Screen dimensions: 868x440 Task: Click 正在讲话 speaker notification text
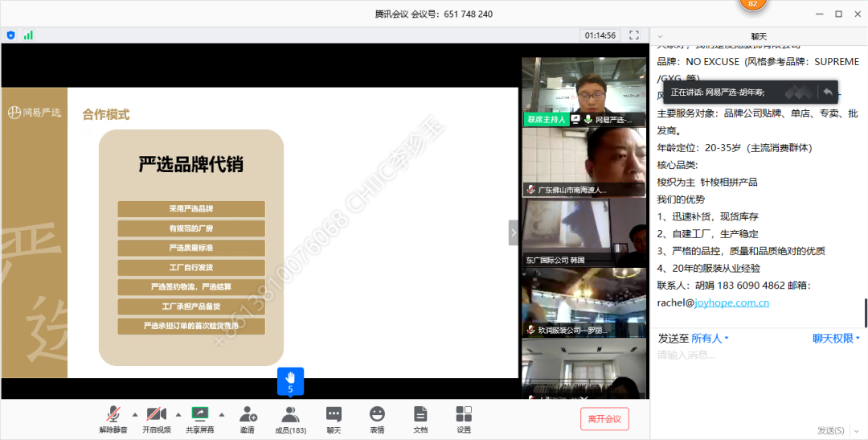tap(718, 93)
